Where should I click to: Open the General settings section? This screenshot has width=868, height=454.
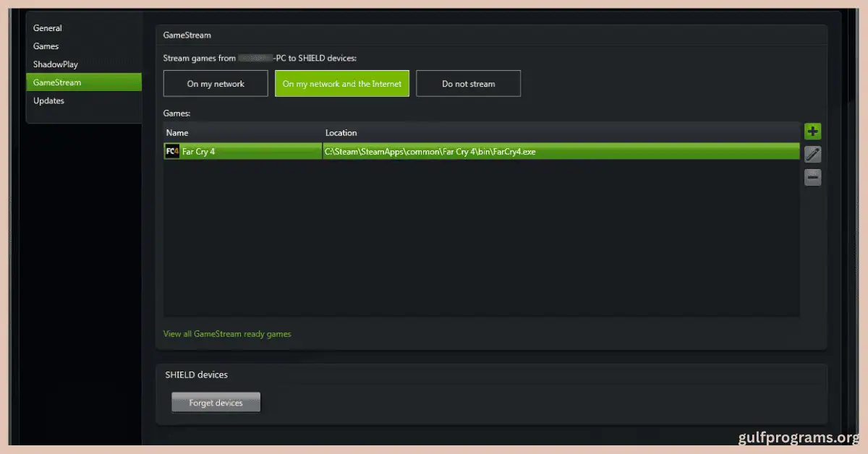tap(48, 28)
